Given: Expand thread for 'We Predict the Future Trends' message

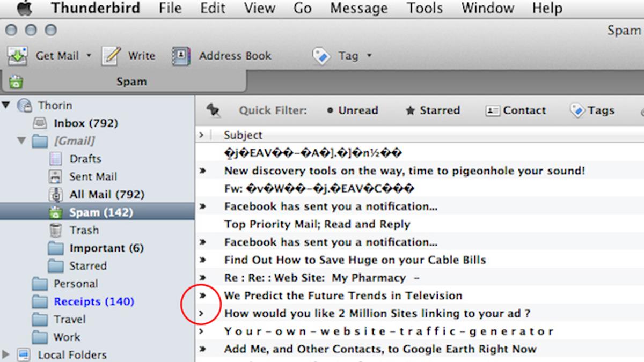Looking at the screenshot, I should pyautogui.click(x=203, y=295).
